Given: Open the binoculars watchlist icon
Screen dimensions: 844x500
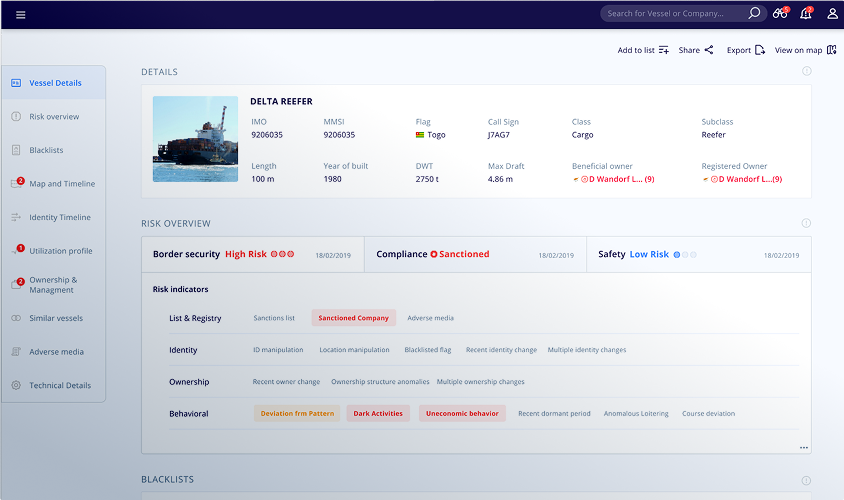Looking at the screenshot, I should [x=780, y=13].
